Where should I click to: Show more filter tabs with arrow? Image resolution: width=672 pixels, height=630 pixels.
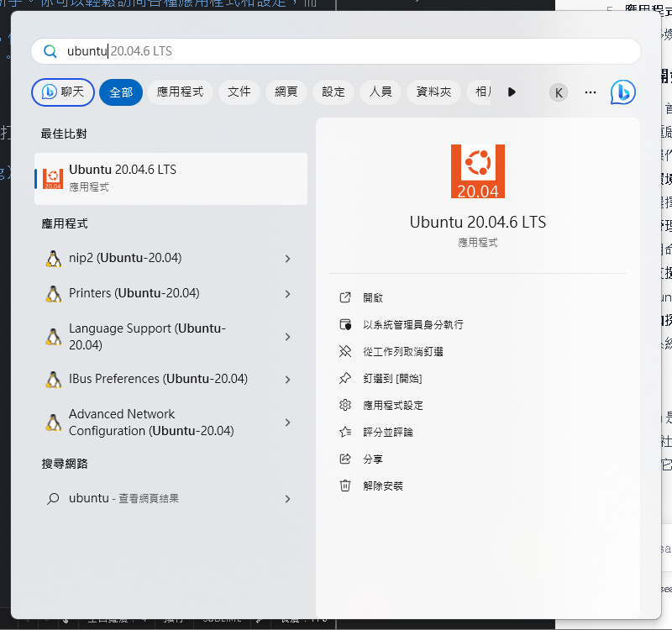[x=512, y=92]
